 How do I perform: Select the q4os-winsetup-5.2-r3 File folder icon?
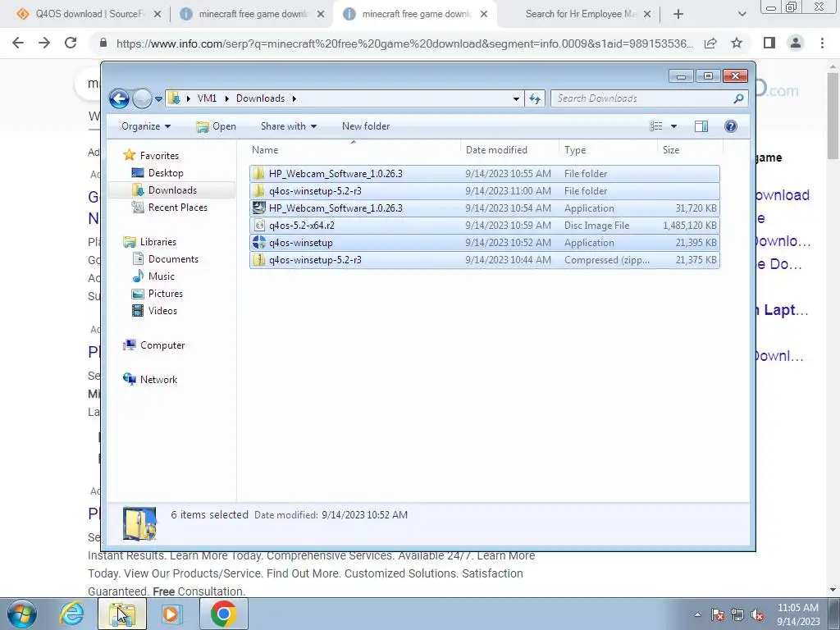coord(259,190)
